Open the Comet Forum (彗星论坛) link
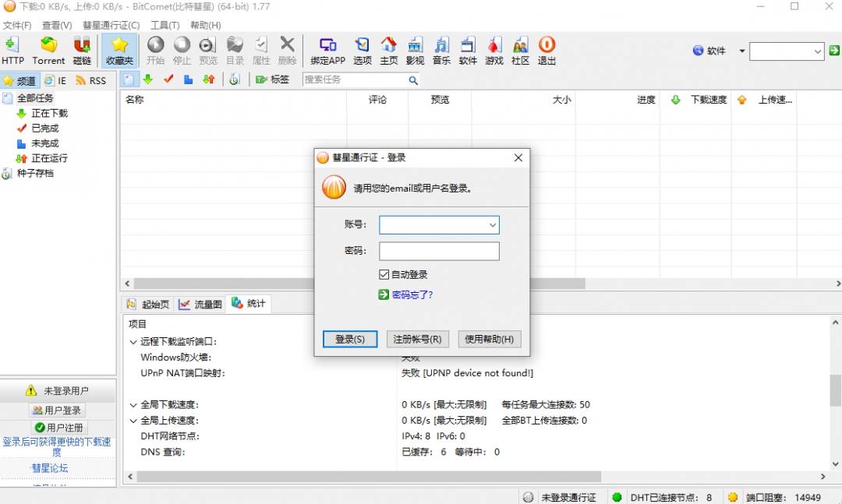The height and width of the screenshot is (504, 842). coord(49,468)
